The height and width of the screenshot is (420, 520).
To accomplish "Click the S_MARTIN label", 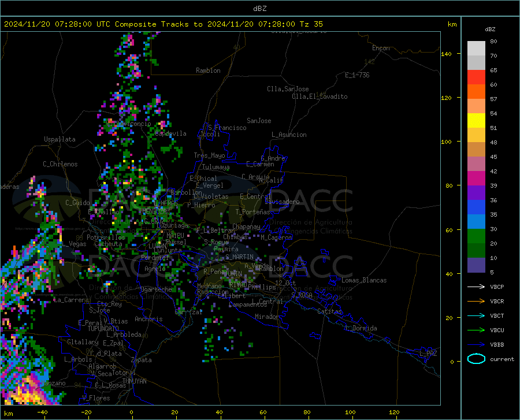I will point(239,257).
